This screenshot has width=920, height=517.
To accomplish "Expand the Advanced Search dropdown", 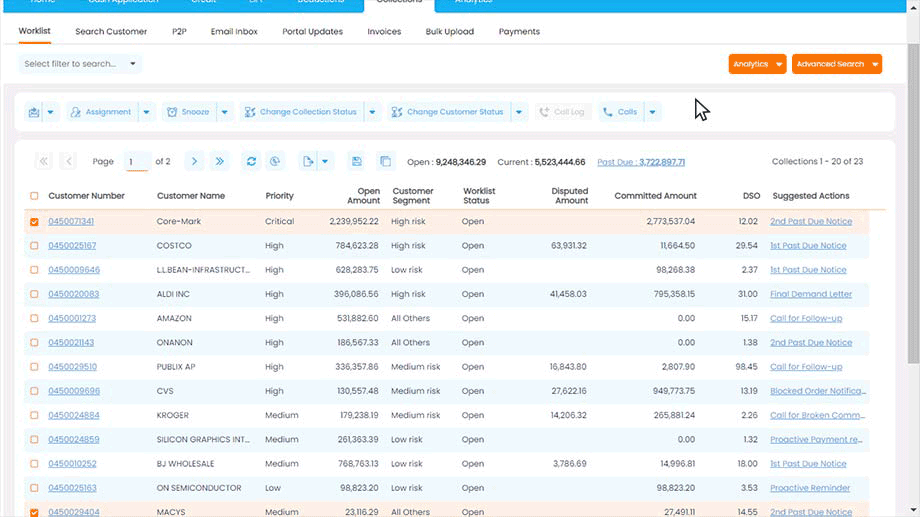I will pyautogui.click(x=836, y=64).
